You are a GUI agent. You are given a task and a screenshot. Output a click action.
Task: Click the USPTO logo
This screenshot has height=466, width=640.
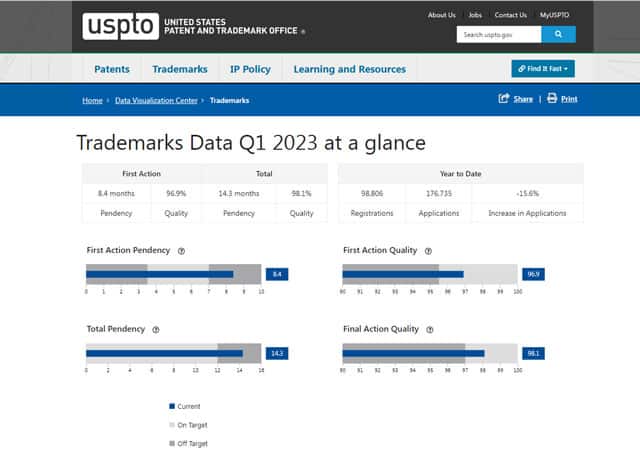120,26
